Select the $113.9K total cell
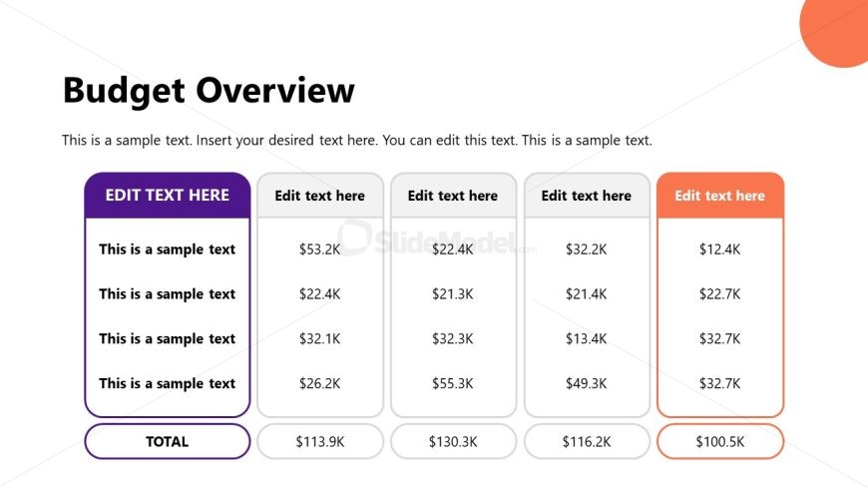Image resolution: width=868 pixels, height=488 pixels. click(x=320, y=441)
